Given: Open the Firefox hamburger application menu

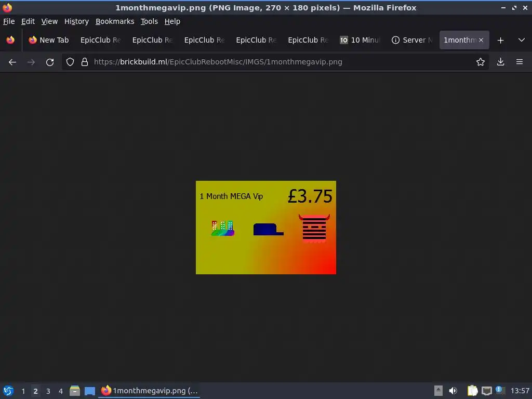Looking at the screenshot, I should [520, 62].
